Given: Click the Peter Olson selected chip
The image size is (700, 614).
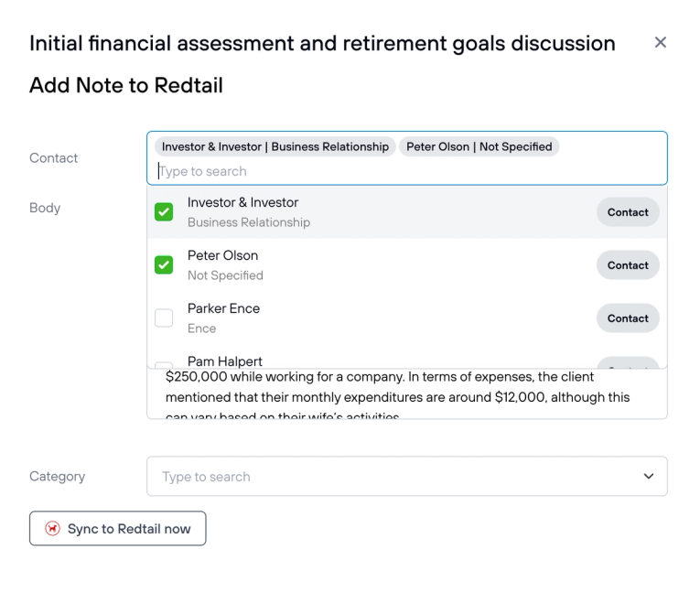Looking at the screenshot, I should 479,146.
